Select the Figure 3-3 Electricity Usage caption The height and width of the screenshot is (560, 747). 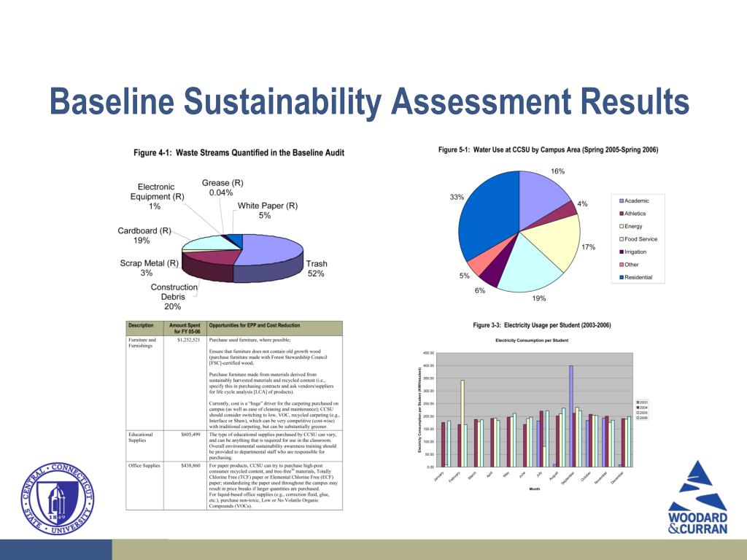click(542, 325)
